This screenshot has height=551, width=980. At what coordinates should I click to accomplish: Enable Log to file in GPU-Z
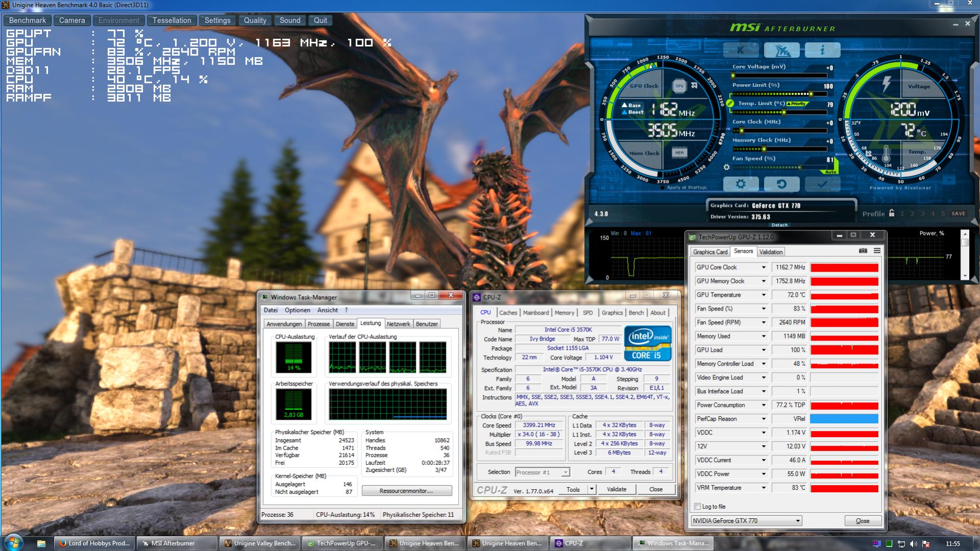coord(698,507)
